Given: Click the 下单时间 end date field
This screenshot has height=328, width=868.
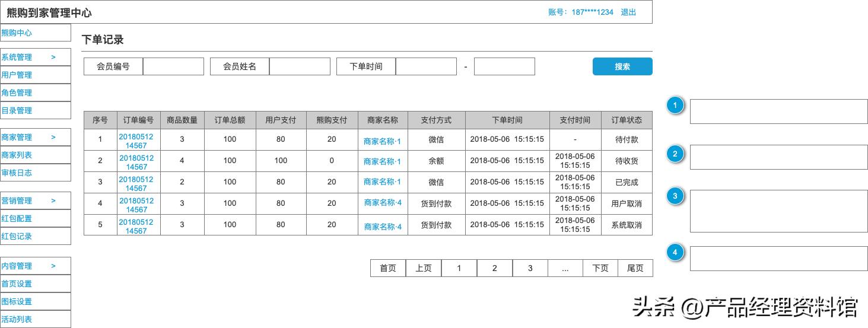Looking at the screenshot, I should pos(504,66).
